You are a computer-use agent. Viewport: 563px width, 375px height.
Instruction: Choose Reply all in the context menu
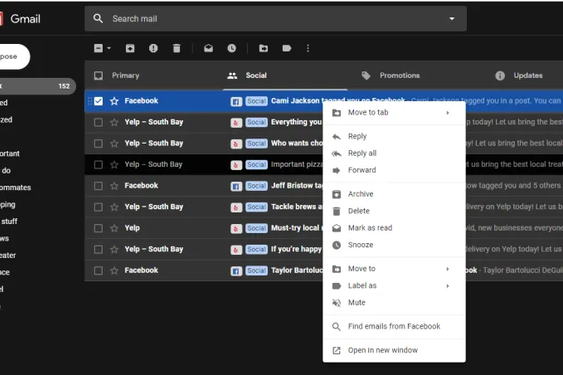coord(394,153)
